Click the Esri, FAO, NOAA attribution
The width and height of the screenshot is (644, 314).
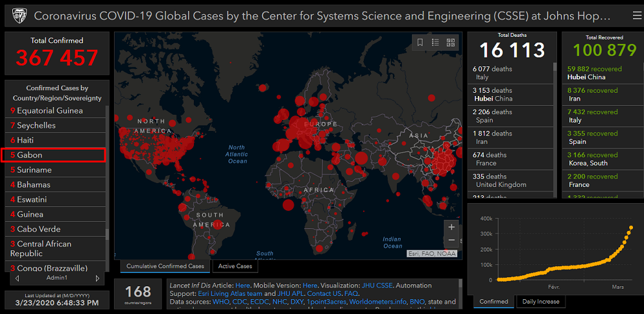[431, 253]
